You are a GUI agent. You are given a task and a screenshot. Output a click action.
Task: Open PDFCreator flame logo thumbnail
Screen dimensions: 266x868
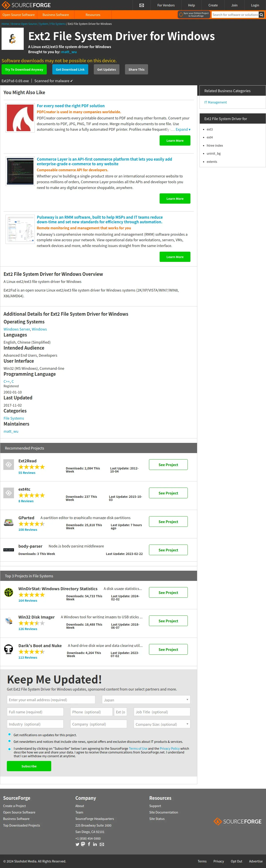pos(20,118)
